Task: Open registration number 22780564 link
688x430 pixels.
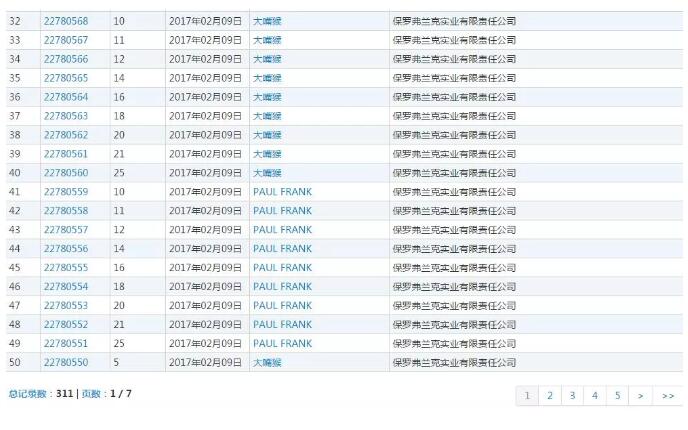Action: pos(66,97)
